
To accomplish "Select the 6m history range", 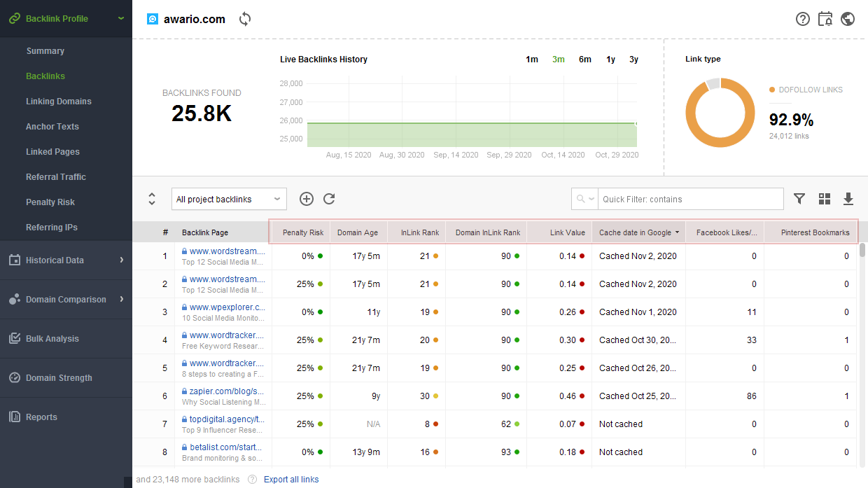I will point(585,60).
